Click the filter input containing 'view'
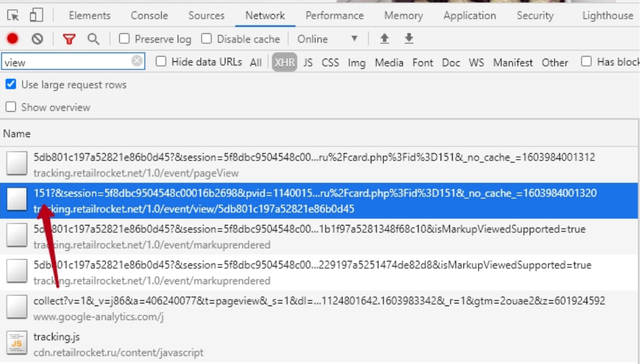 pos(65,63)
